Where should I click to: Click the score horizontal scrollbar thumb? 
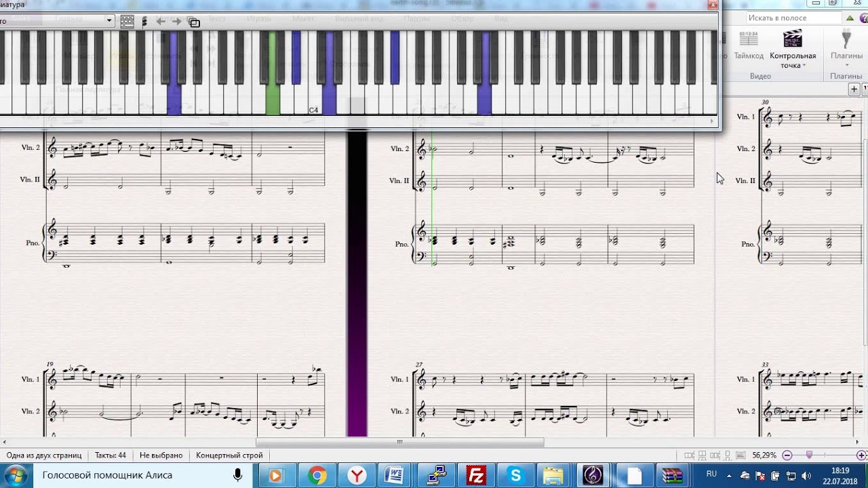(399, 442)
